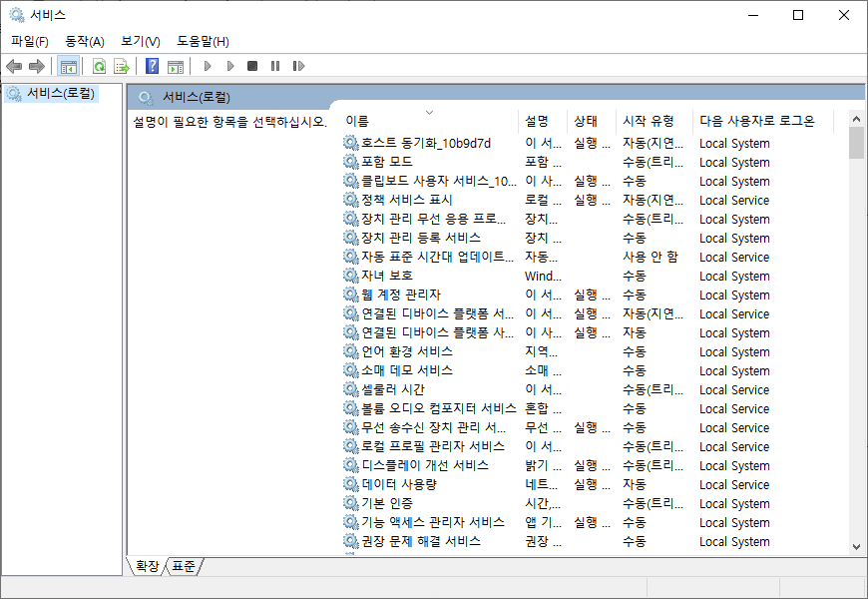The image size is (868, 599).
Task: Click the Back arrow toolbar icon
Action: coord(14,67)
